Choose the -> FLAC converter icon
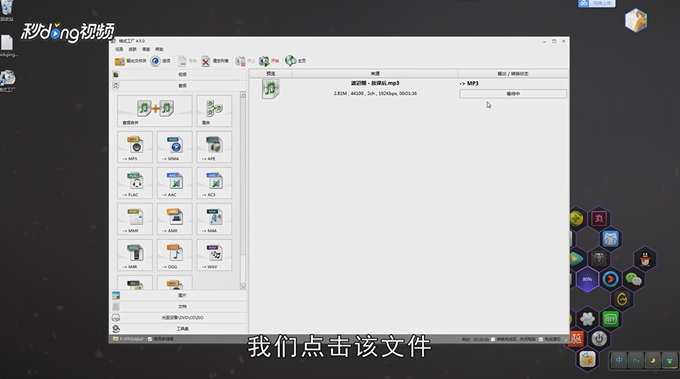This screenshot has width=680, height=379. 135,183
